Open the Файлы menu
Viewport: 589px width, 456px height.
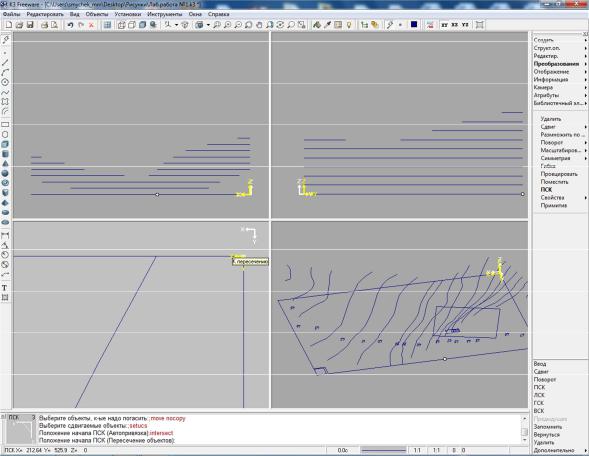tap(11, 14)
